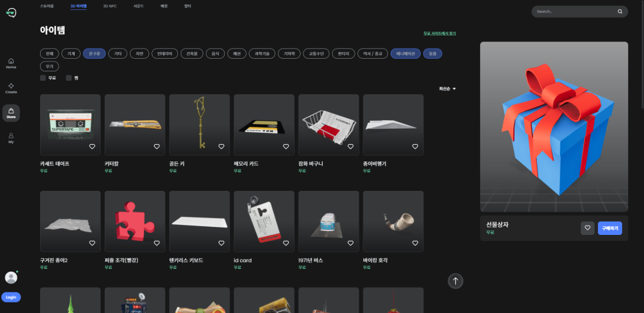This screenshot has height=313, width=644.
Task: Deselect the 문구류 category filter chip
Action: [x=95, y=53]
